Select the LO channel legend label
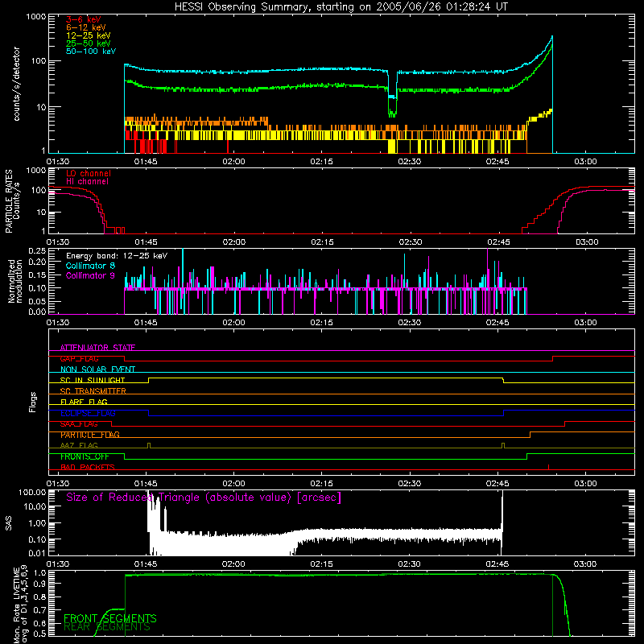The image size is (644, 644). (89, 173)
